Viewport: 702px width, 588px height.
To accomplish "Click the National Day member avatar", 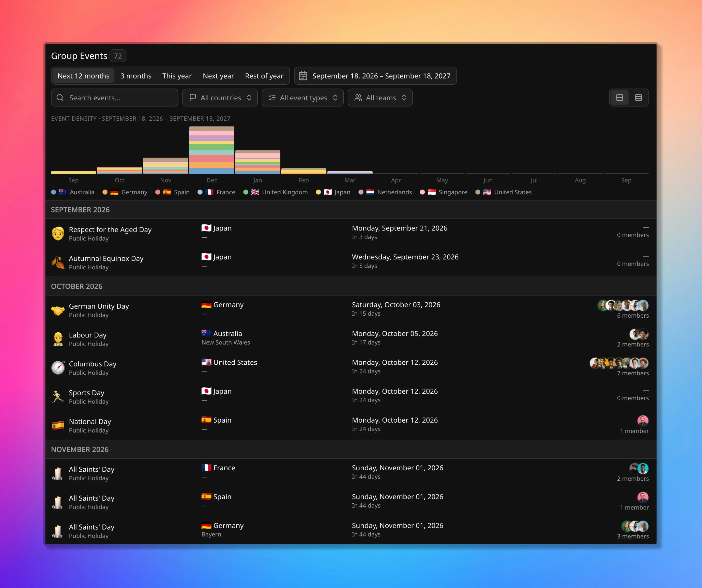I will point(643,421).
